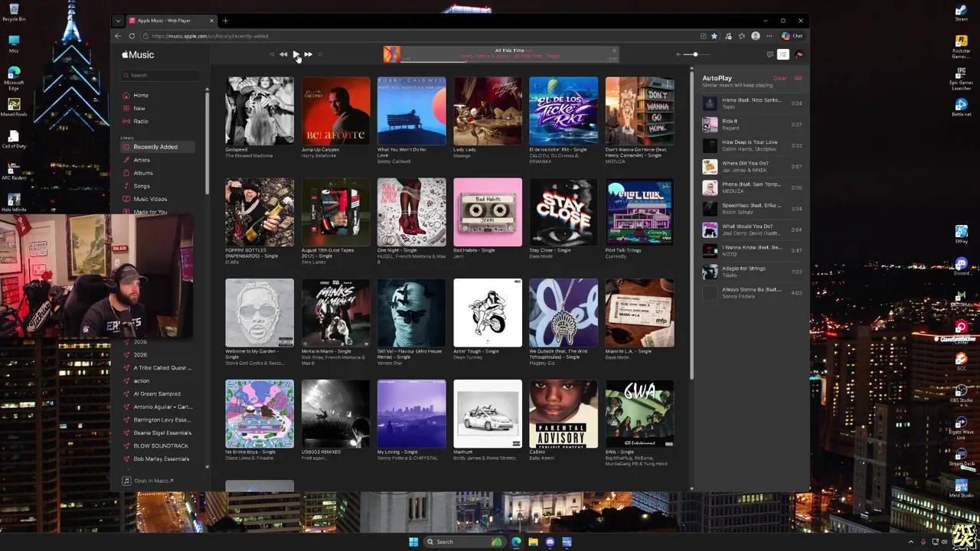Play Where Did You Go? in queue
The width and height of the screenshot is (980, 551).
(753, 166)
